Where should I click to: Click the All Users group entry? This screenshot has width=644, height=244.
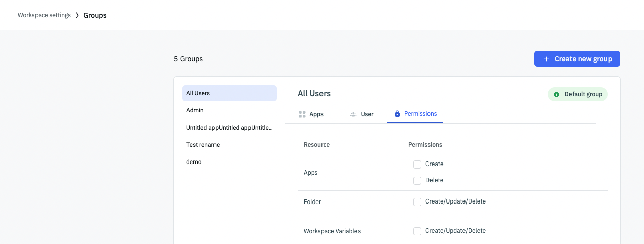pyautogui.click(x=198, y=93)
